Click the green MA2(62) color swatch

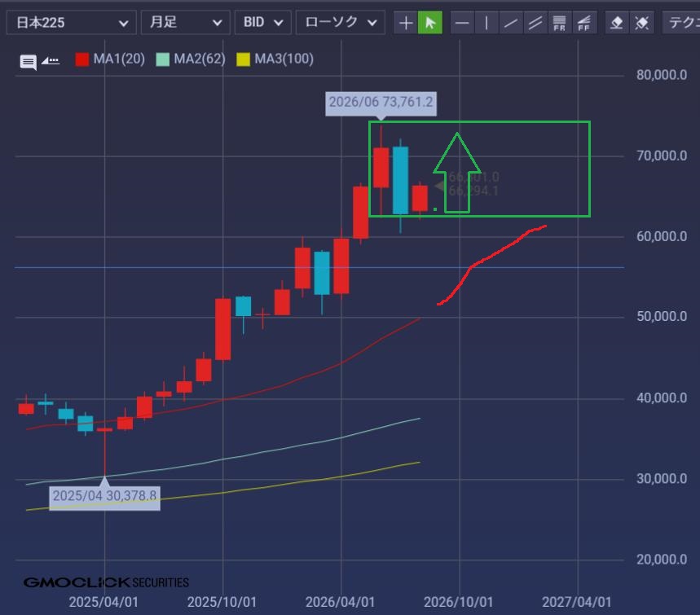pos(162,59)
